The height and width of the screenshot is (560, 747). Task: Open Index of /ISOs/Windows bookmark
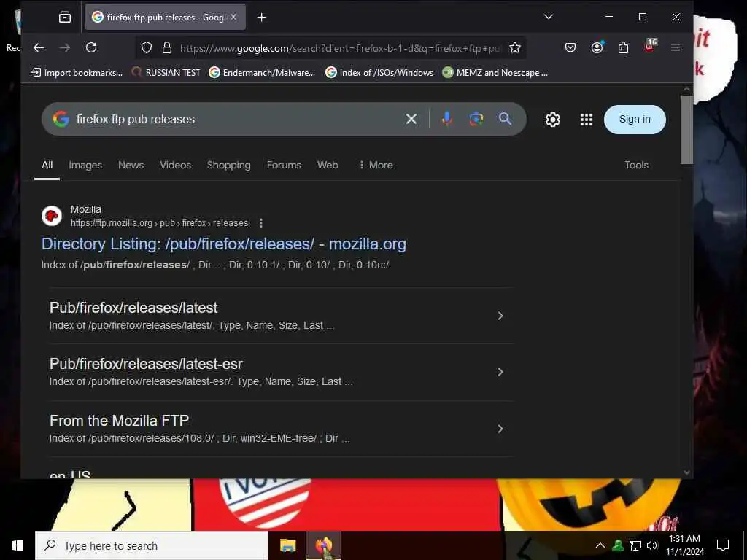(x=379, y=73)
